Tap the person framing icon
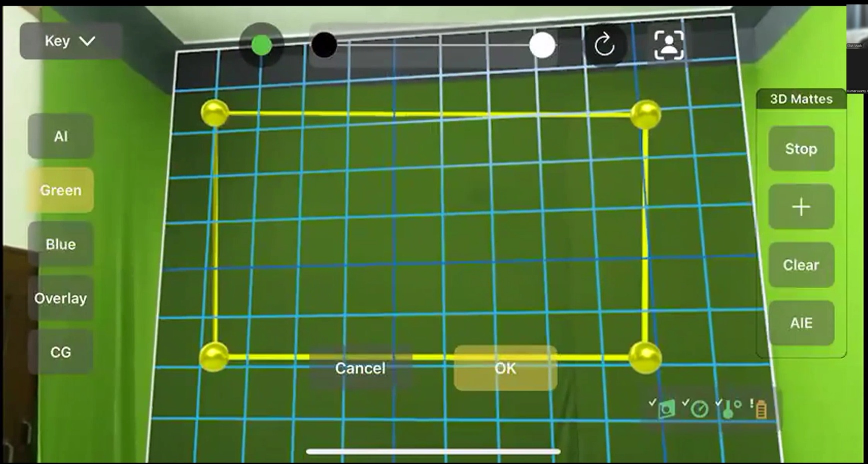 669,45
